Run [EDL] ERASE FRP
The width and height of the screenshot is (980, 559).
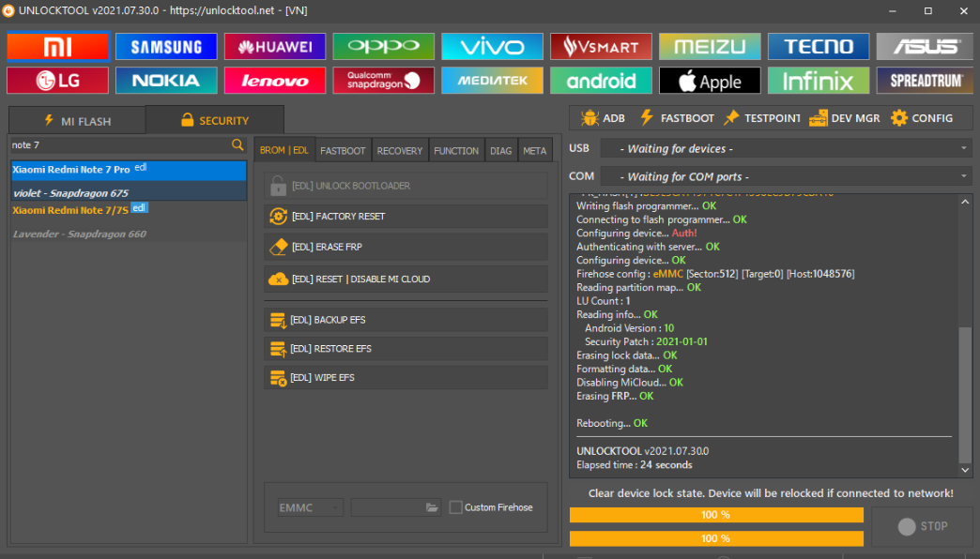pos(406,247)
